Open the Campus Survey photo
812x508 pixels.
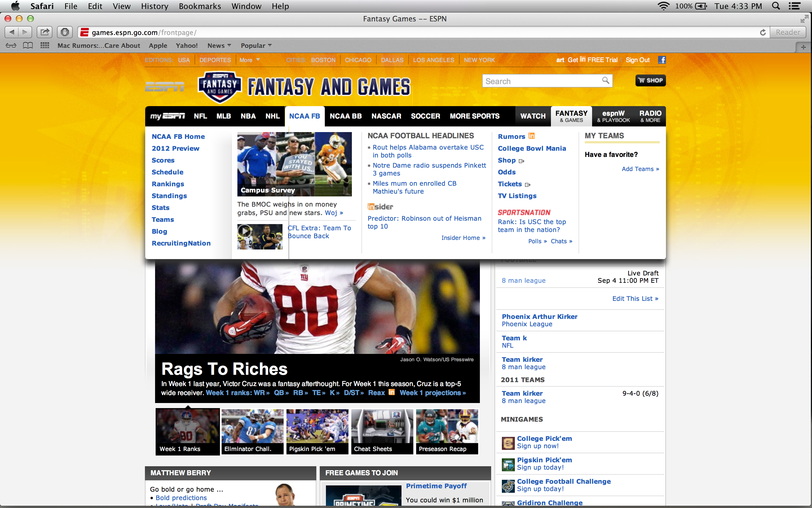coord(294,164)
